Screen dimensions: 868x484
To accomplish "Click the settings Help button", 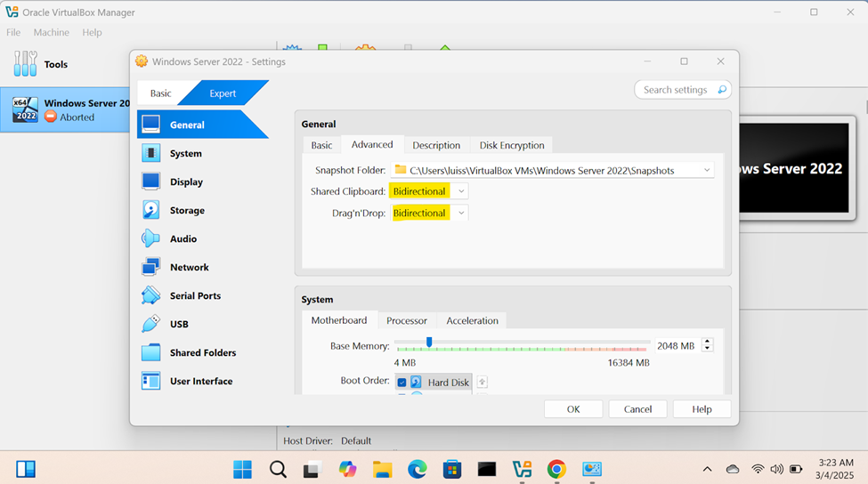I will coord(702,409).
